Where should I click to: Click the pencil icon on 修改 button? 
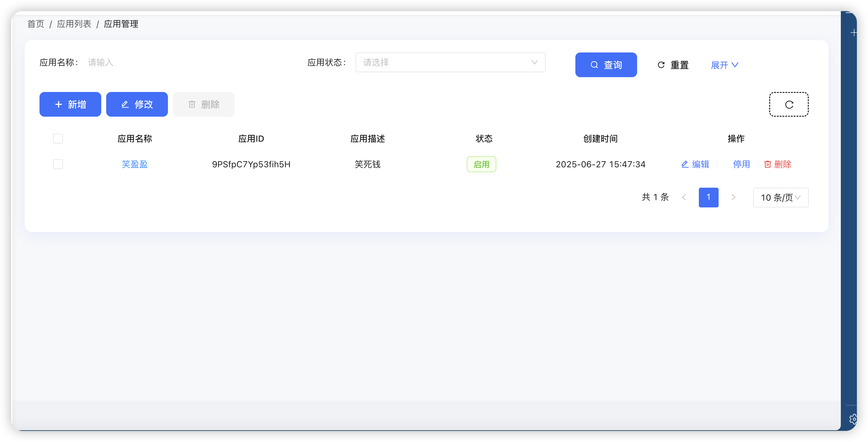pos(125,104)
